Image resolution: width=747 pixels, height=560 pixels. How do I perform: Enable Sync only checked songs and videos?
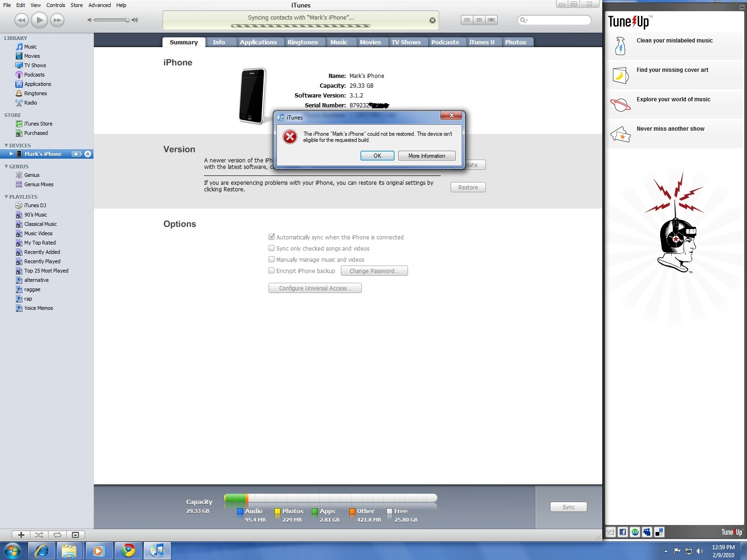[x=271, y=248]
